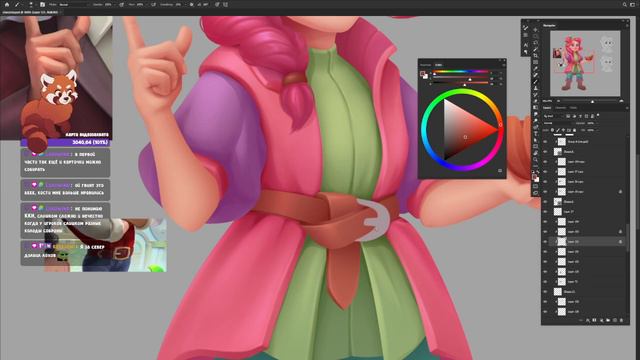Swap foreground and background colors icon

[538, 172]
